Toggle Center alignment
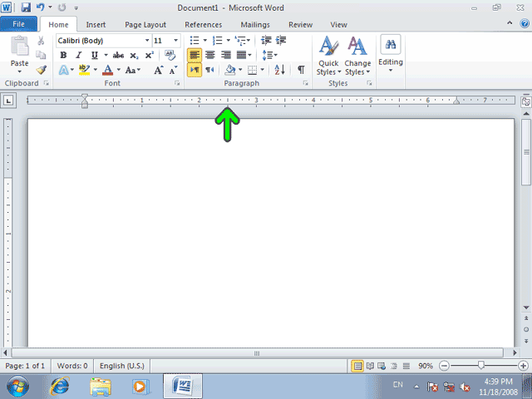Viewport: 532px width, 399px height. (x=210, y=55)
